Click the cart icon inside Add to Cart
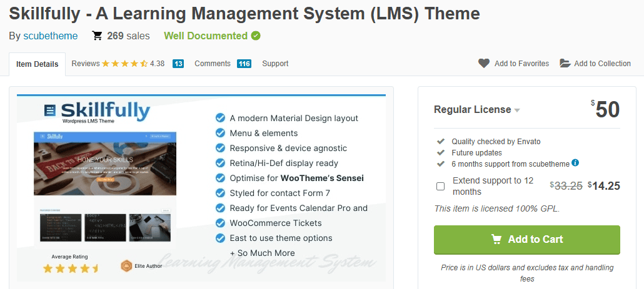The image size is (644, 289). click(x=496, y=239)
